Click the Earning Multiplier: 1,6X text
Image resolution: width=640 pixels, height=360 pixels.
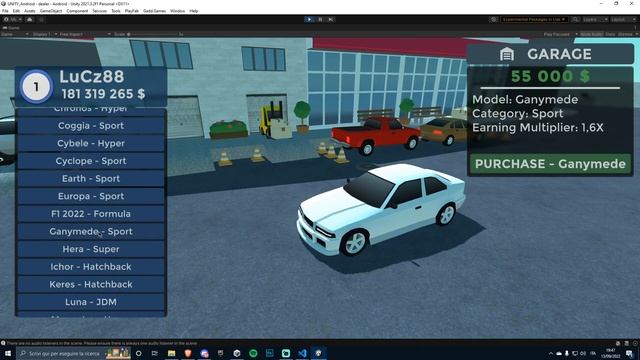(x=538, y=128)
